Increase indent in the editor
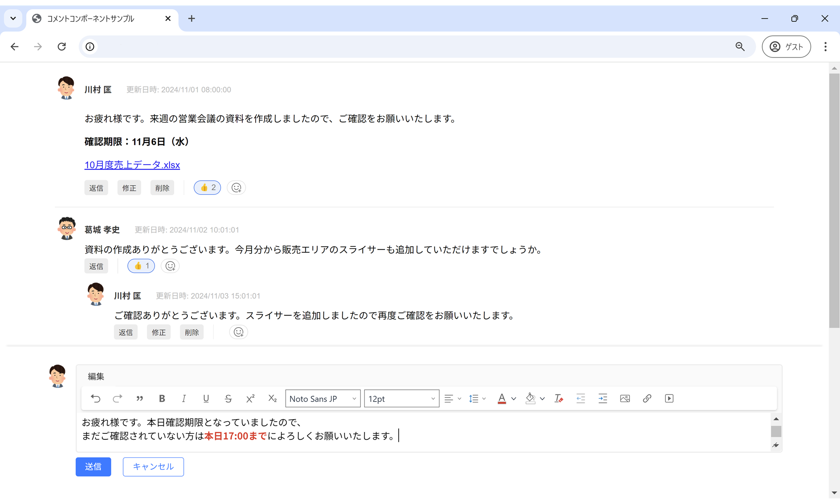Screen dimensions: 840x504 pos(603,399)
